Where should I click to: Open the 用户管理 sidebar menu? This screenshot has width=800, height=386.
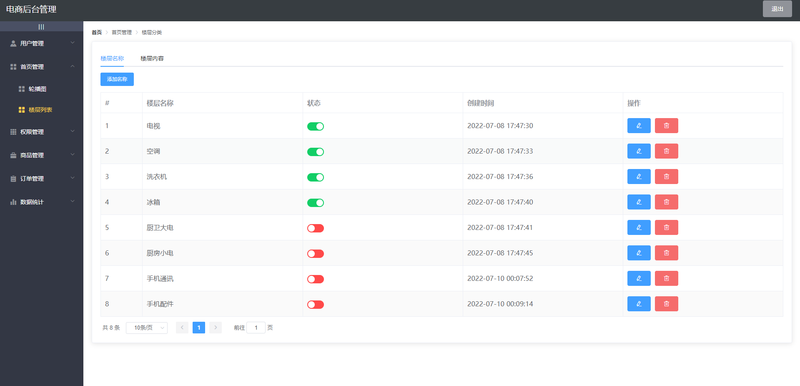tap(41, 43)
